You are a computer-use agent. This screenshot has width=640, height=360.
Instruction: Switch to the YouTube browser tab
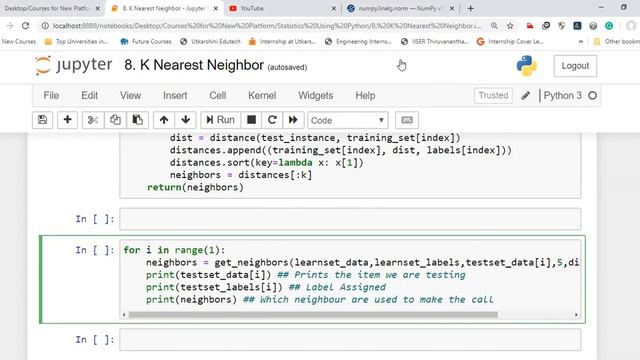point(282,8)
